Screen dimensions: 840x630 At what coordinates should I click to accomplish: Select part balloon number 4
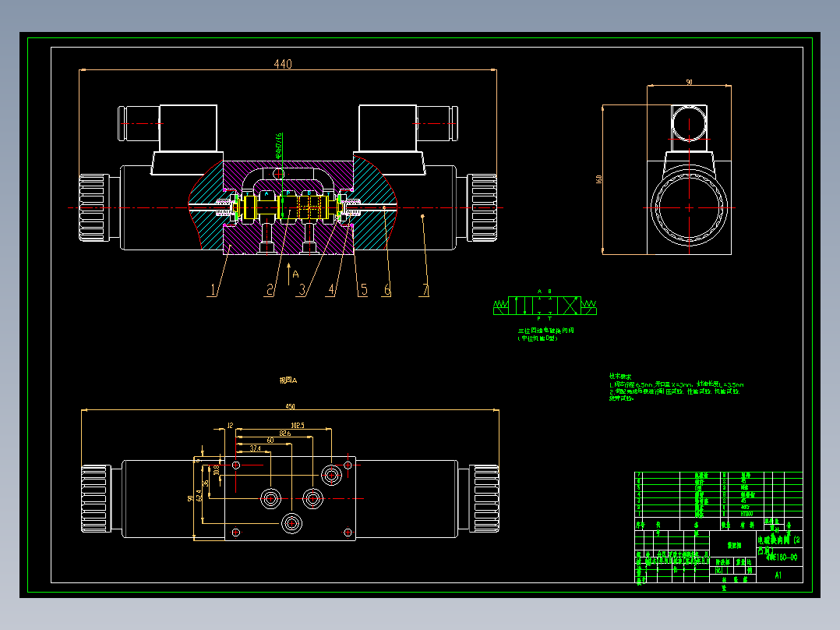(332, 290)
